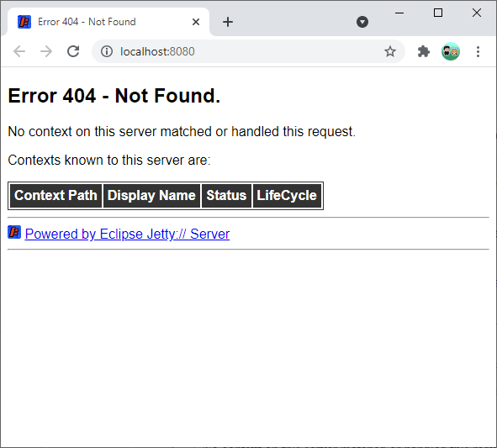Open the Extensions puzzle icon
Viewport: 497px width, 448px height.
(x=424, y=51)
